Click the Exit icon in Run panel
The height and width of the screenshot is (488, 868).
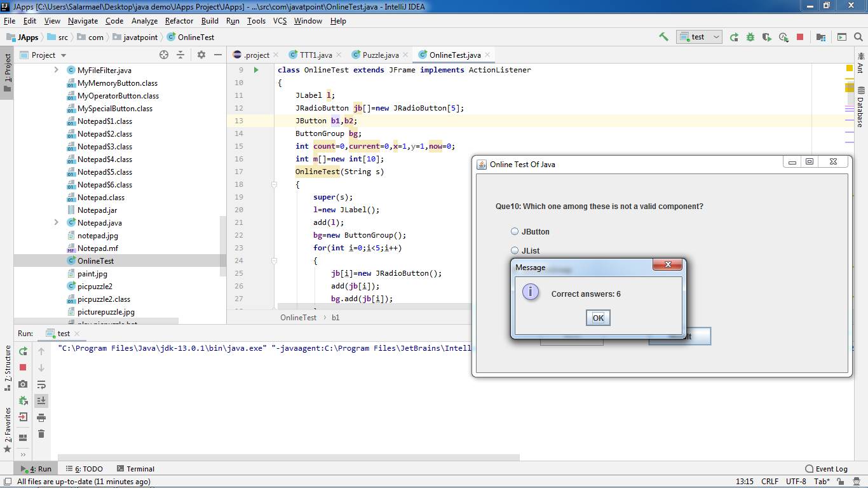click(x=23, y=417)
